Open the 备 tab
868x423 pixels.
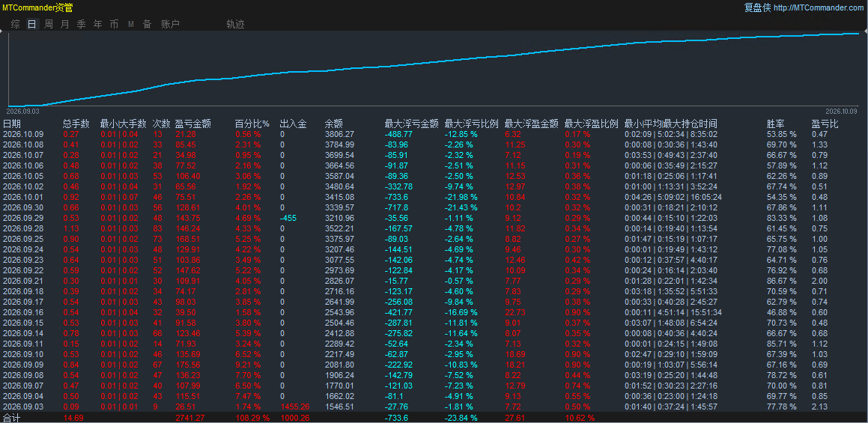tap(148, 24)
